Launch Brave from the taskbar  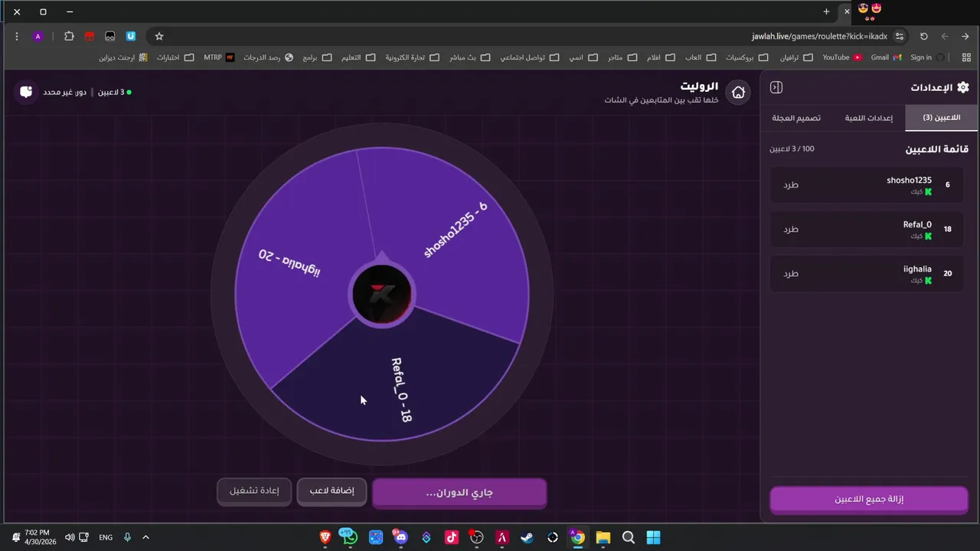(325, 537)
